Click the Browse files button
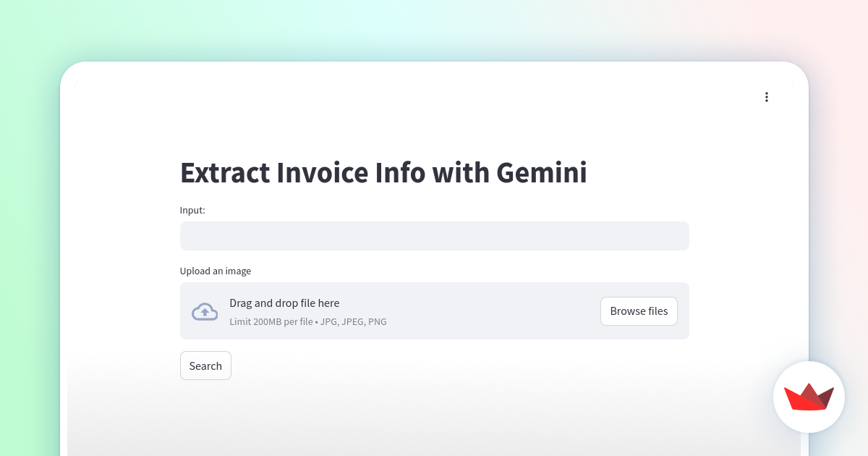 tap(639, 311)
